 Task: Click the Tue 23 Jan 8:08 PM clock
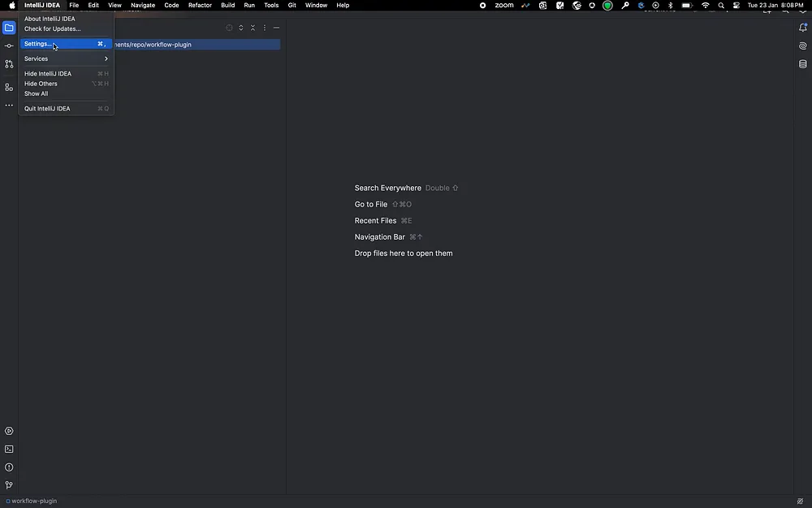pos(775,5)
